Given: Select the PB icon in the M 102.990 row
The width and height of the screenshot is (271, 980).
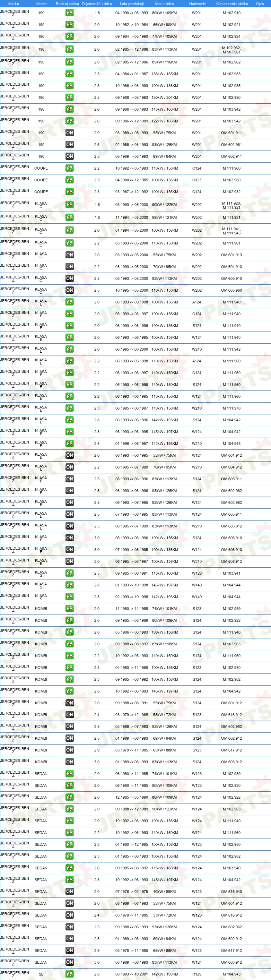Looking at the screenshot, I should pyautogui.click(x=69, y=97).
